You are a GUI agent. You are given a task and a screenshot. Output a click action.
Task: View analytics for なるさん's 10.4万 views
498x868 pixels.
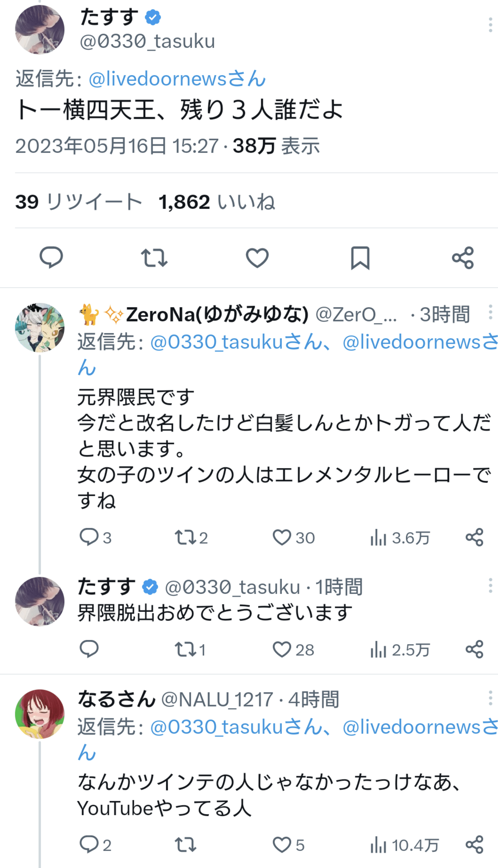pos(404,845)
